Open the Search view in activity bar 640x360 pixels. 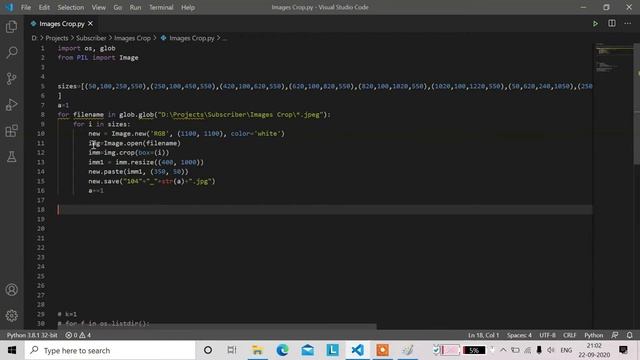(x=11, y=52)
